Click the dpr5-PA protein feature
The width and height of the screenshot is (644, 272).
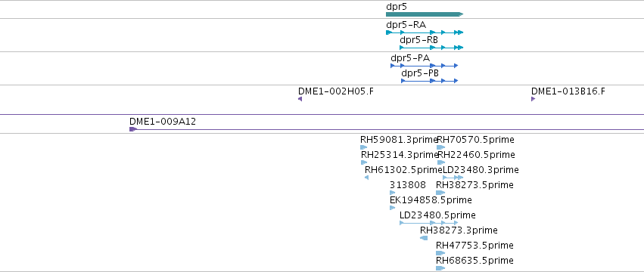(424, 66)
